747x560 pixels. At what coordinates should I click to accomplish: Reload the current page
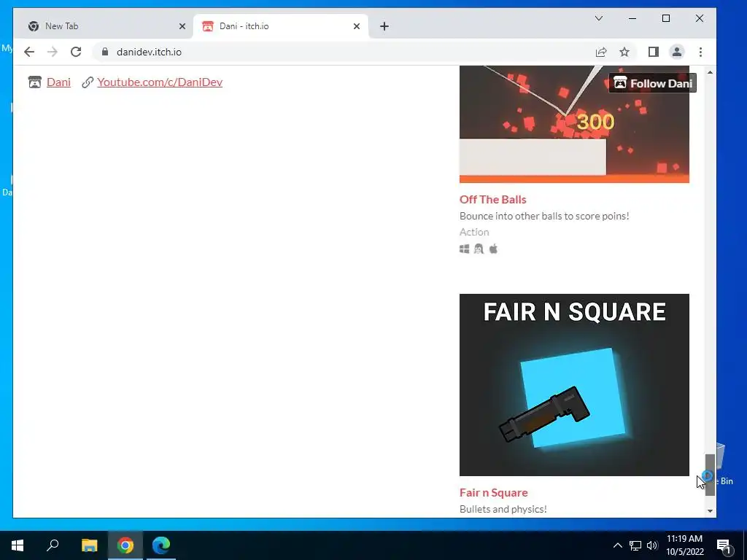(x=76, y=52)
